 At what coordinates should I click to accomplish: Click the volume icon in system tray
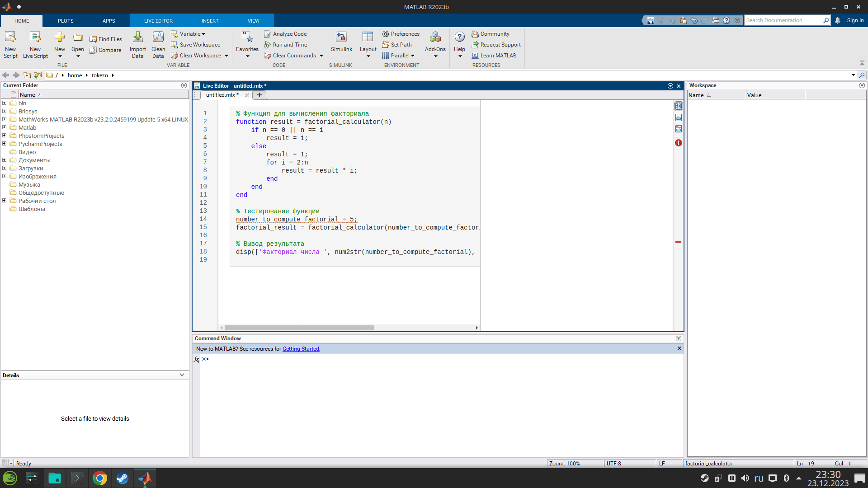(745, 478)
